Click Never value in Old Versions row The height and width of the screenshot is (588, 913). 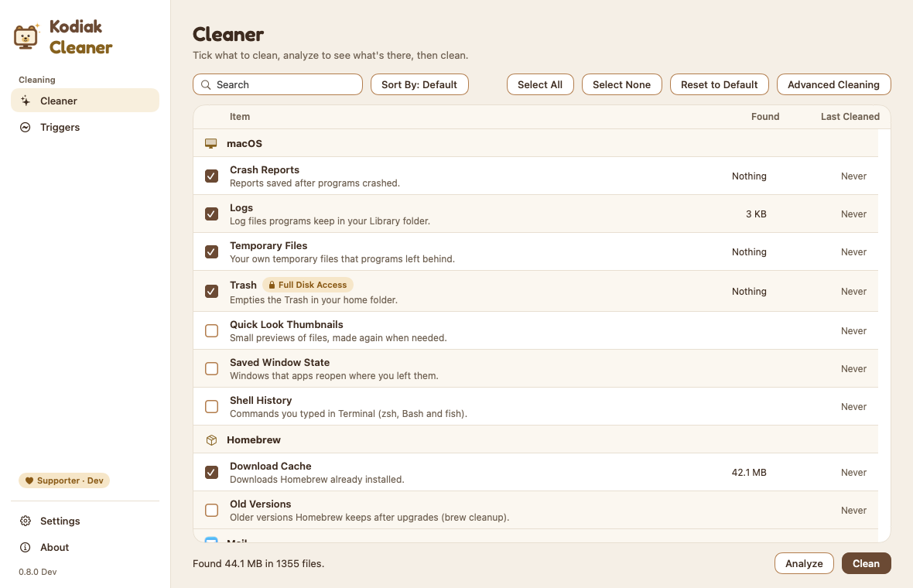point(853,511)
